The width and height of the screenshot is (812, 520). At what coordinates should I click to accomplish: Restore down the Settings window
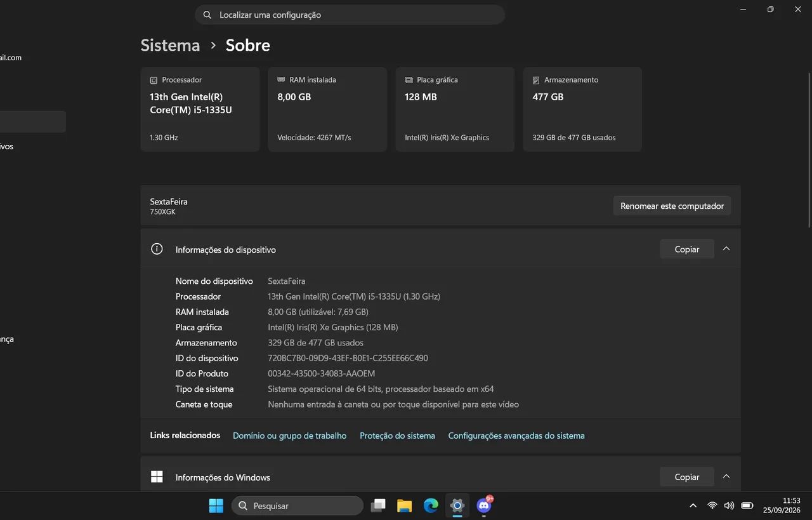coord(770,9)
